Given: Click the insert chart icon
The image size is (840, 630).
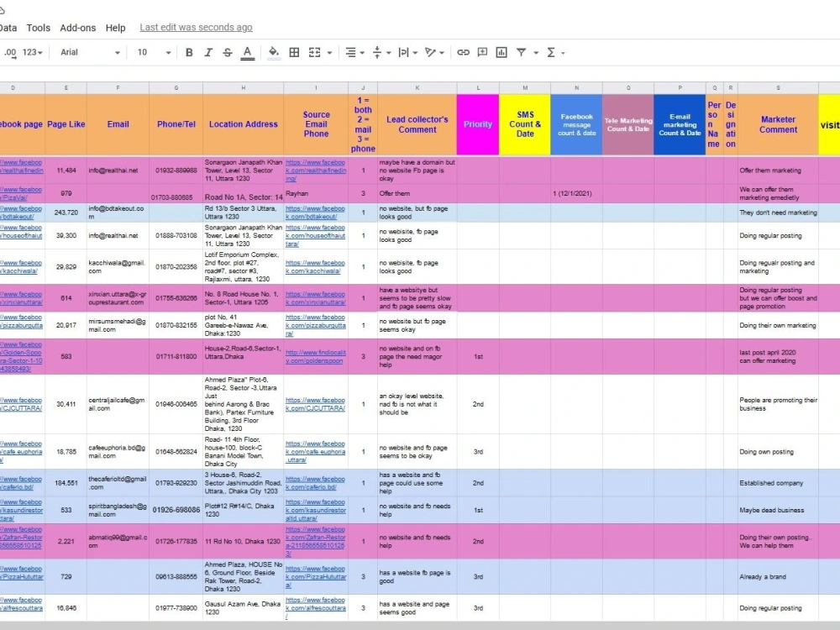Looking at the screenshot, I should (x=501, y=52).
